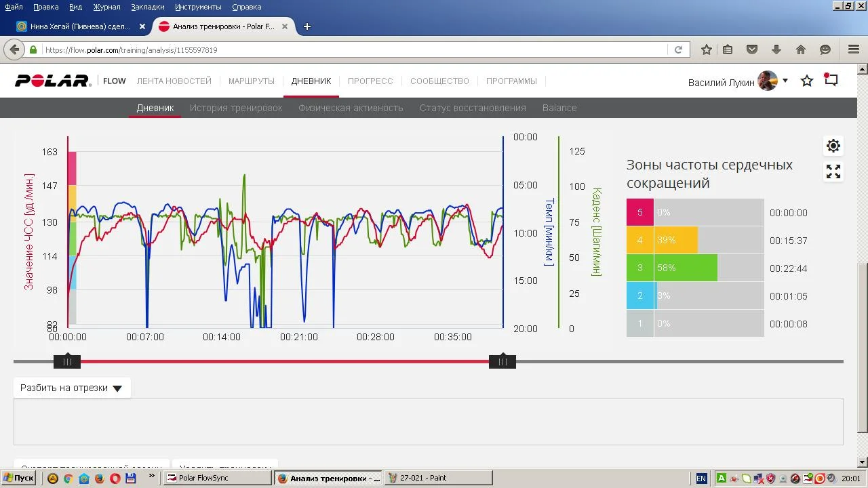Open the Пуск start button
Viewport: 868px width, 488px height.
pos(18,478)
